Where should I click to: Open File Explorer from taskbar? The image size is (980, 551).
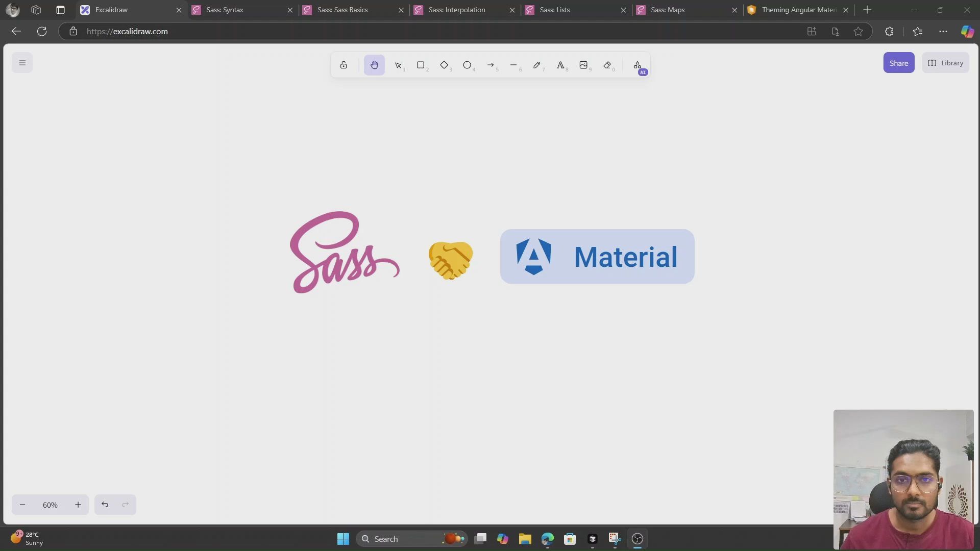tap(525, 539)
